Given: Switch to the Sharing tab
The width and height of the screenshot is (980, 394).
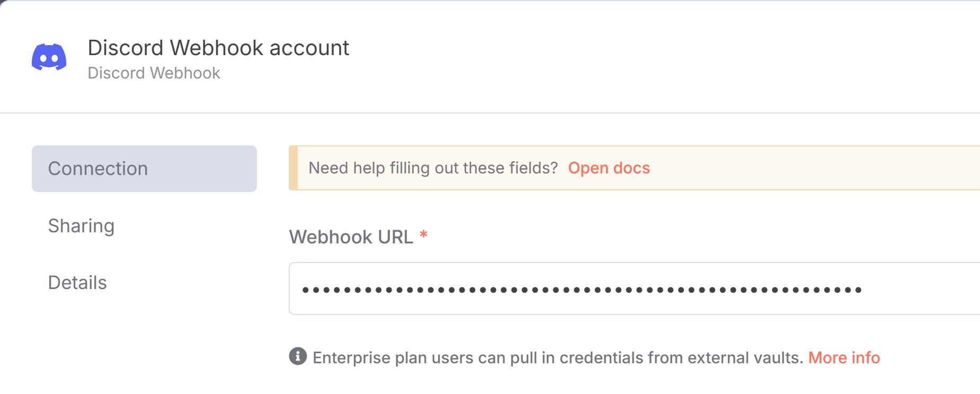Looking at the screenshot, I should pyautogui.click(x=81, y=226).
